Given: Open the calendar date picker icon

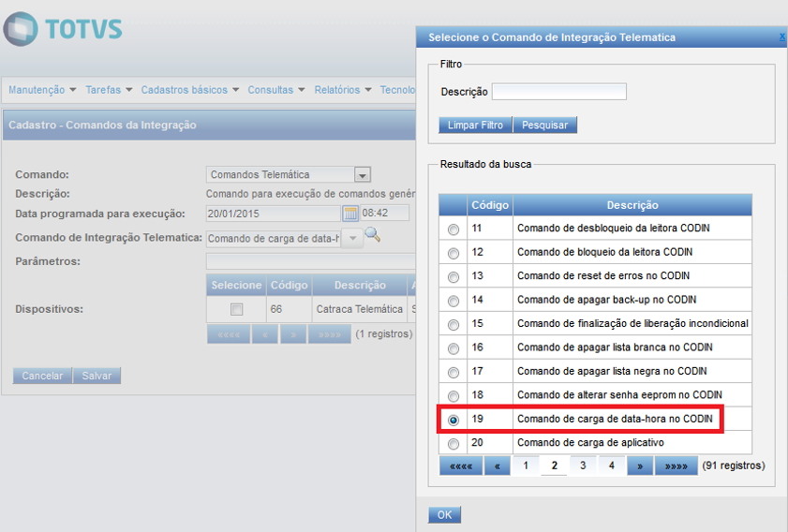Looking at the screenshot, I should [x=350, y=214].
